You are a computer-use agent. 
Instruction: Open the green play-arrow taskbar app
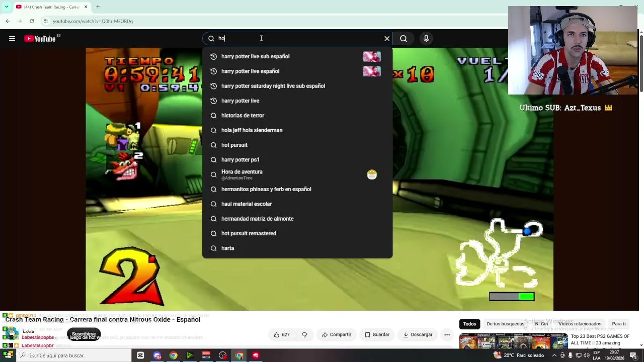click(x=190, y=355)
